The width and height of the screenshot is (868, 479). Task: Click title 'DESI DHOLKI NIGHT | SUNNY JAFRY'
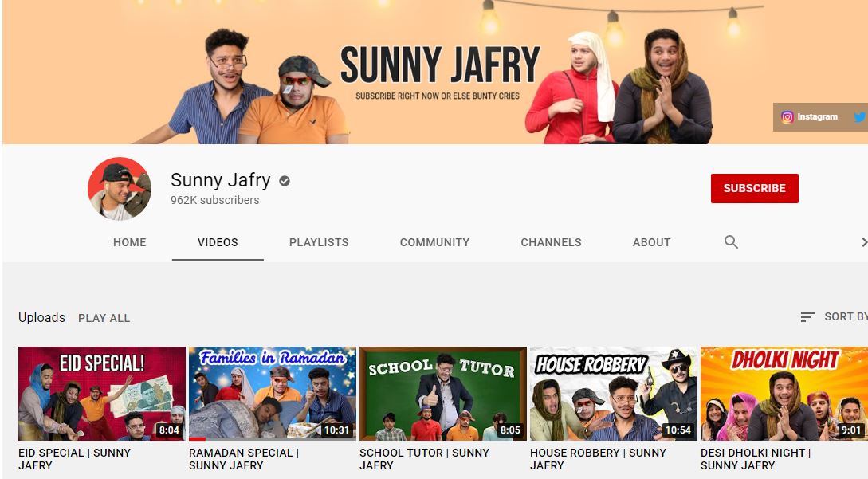click(756, 459)
